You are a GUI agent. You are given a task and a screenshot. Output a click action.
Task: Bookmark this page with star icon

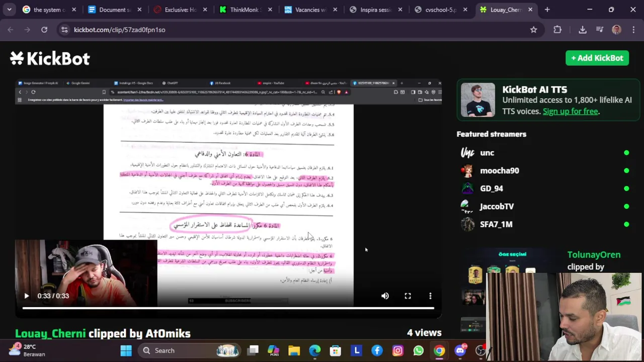pyautogui.click(x=533, y=30)
